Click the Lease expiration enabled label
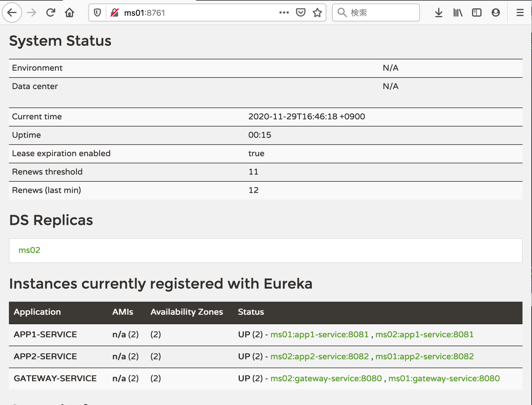 point(61,153)
